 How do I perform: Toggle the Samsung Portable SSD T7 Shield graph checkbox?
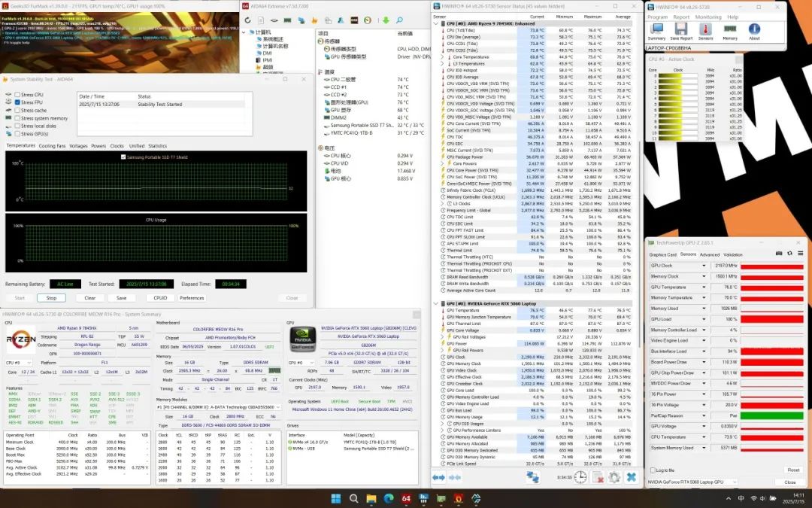coord(123,157)
